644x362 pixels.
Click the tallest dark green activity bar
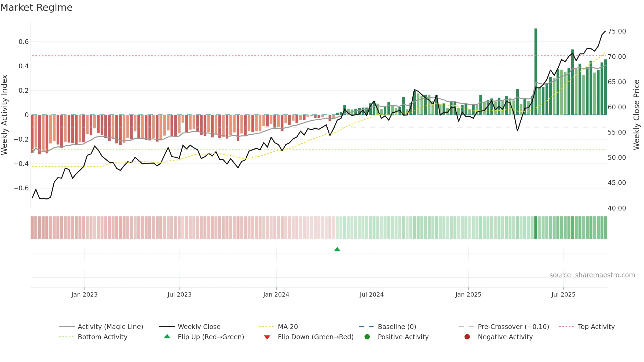click(x=536, y=72)
